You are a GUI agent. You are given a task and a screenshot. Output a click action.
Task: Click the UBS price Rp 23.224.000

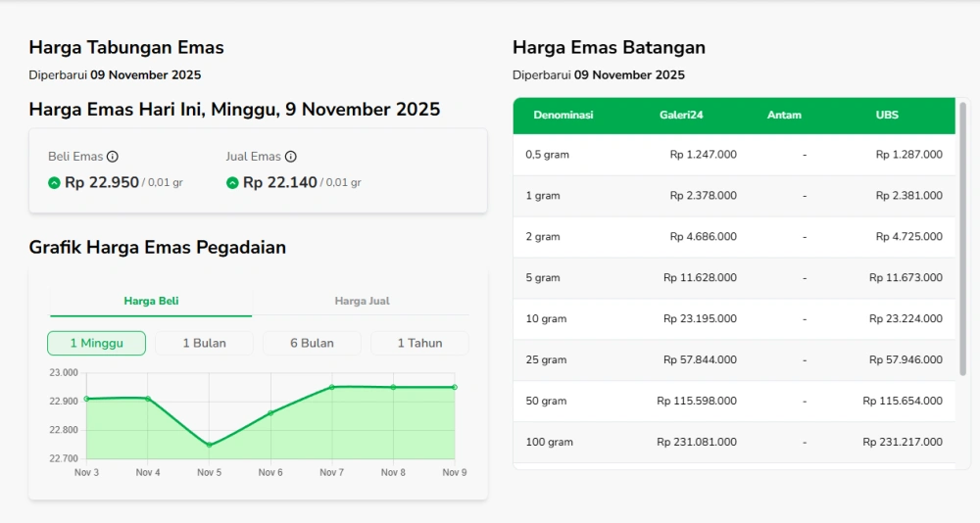pos(906,318)
